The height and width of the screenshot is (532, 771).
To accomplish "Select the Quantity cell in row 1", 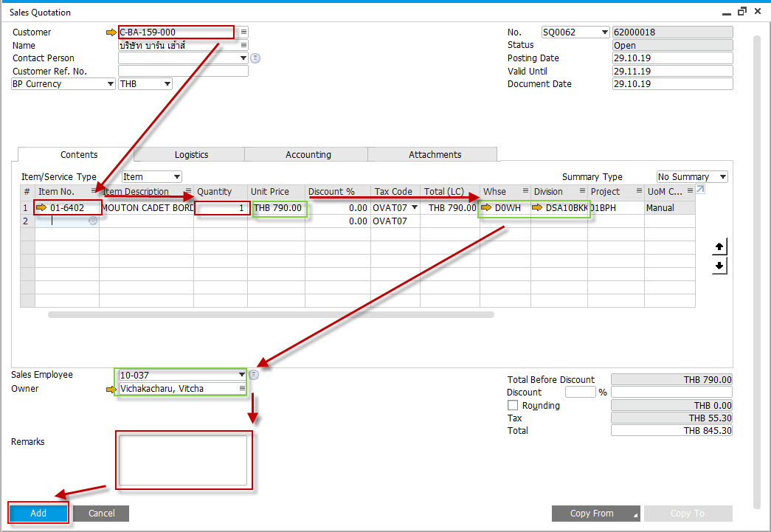I will coord(221,208).
